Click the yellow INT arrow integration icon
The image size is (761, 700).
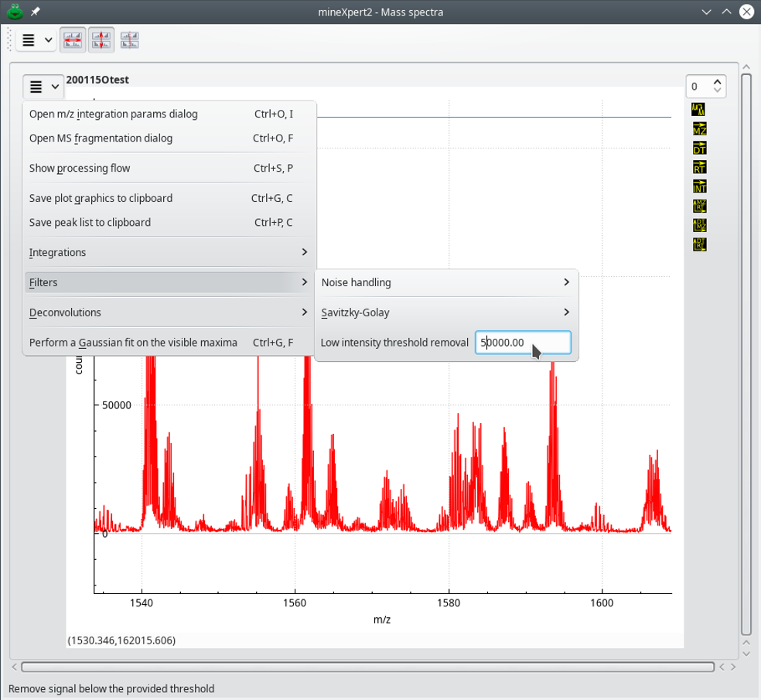[698, 187]
